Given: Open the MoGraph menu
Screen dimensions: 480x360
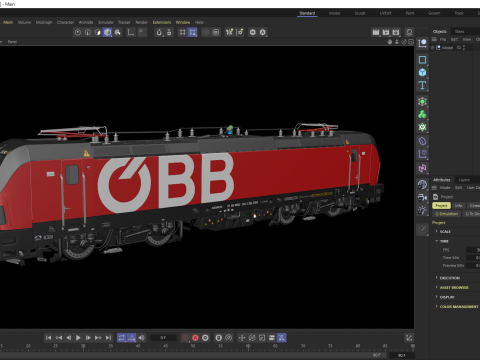Looking at the screenshot, I should point(44,22).
